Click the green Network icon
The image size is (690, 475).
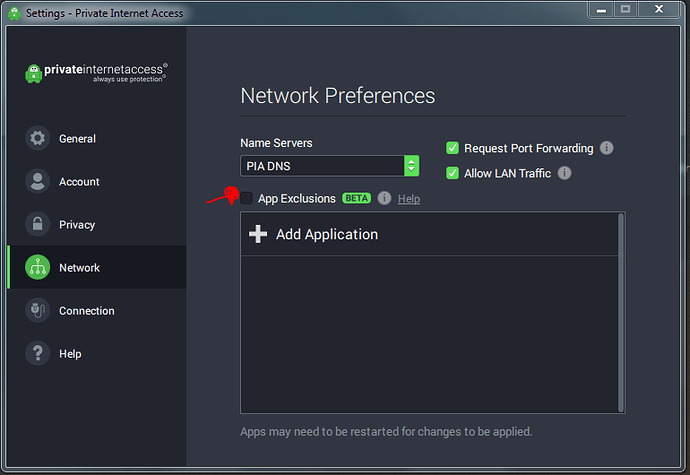click(37, 268)
